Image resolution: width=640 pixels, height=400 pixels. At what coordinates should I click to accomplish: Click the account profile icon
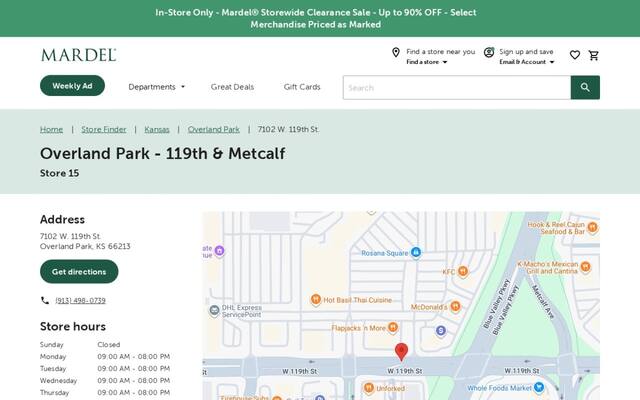point(489,52)
